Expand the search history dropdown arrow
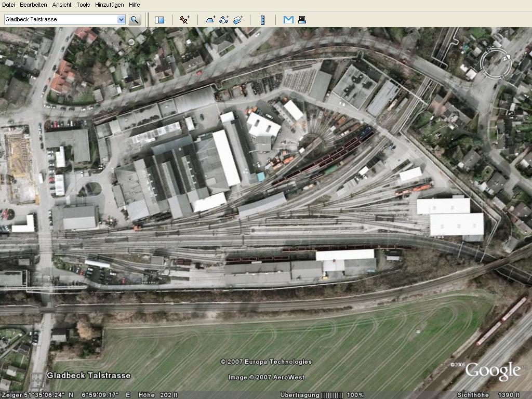This screenshot has width=532, height=399. click(121, 20)
